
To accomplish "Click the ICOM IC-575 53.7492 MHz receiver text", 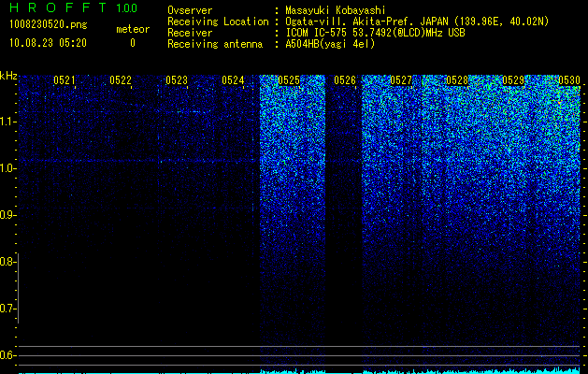I will pos(375,33).
